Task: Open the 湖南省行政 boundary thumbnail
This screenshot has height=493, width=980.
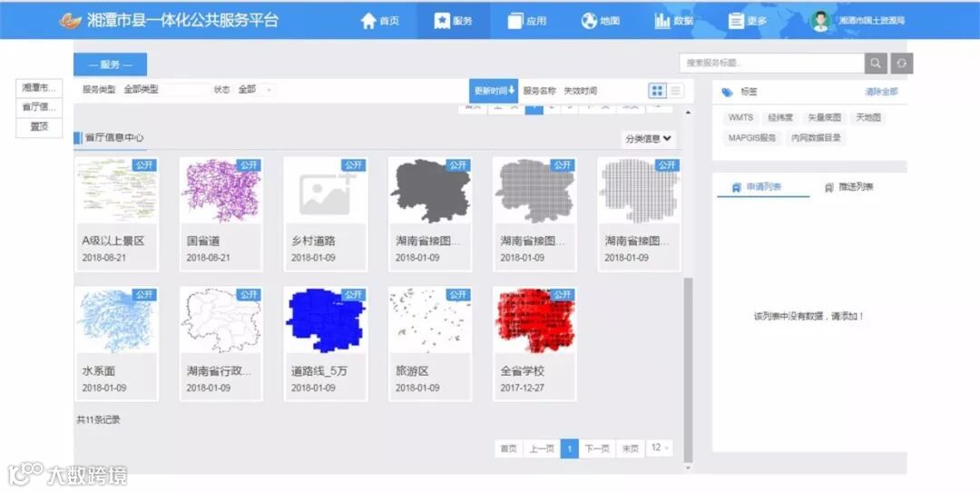Action: point(221,320)
